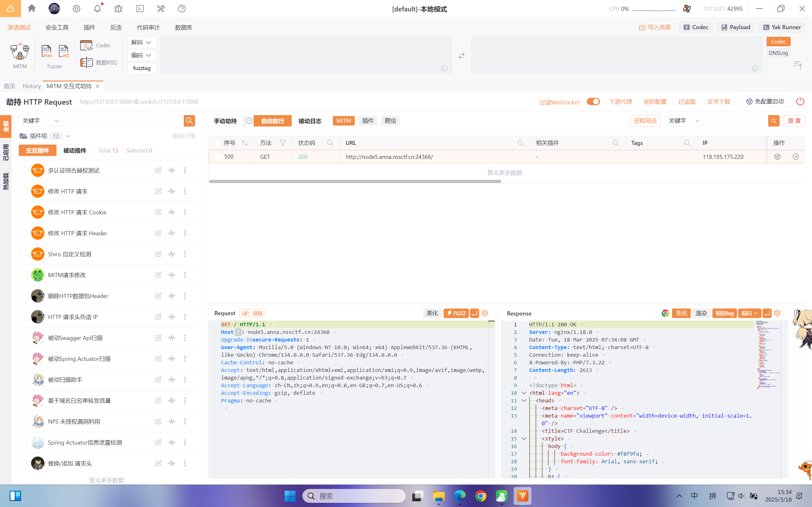Open the WebSocket Fuzzer icon
The height and width of the screenshot is (507, 812).
click(63, 51)
